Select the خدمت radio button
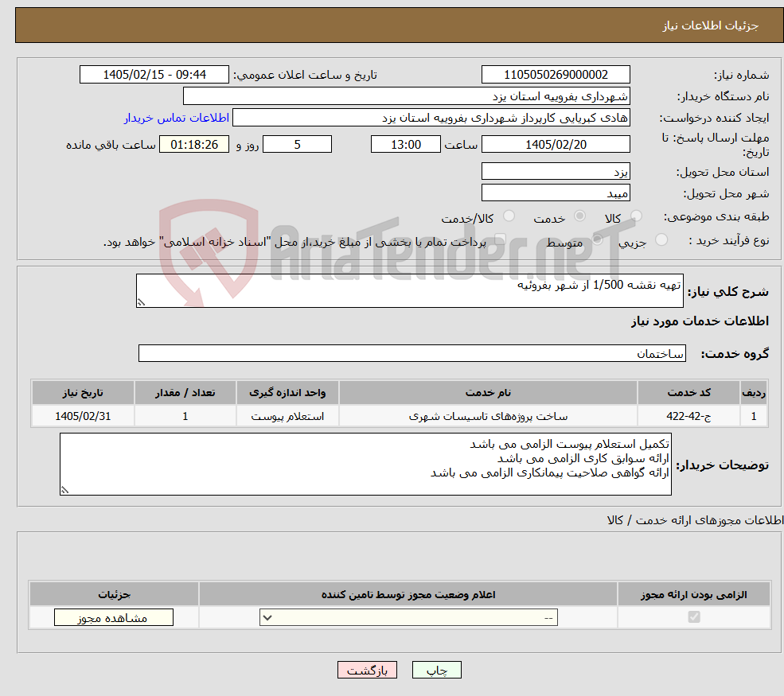The height and width of the screenshot is (696, 784). coord(579,216)
